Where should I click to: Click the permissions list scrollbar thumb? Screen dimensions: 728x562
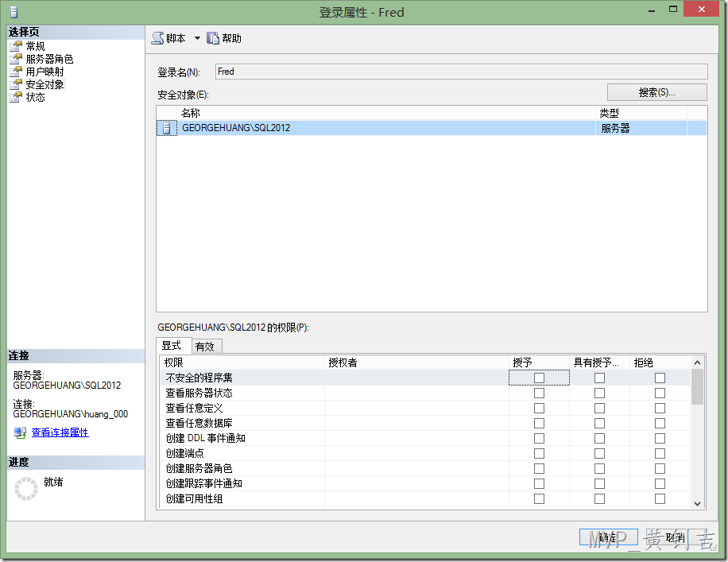[697, 387]
